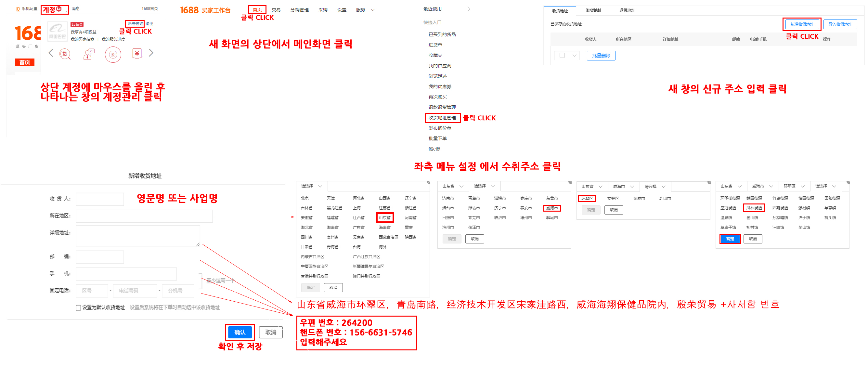
Task: Click the red 首页 tab under the 1688 logo
Action: coord(25,62)
